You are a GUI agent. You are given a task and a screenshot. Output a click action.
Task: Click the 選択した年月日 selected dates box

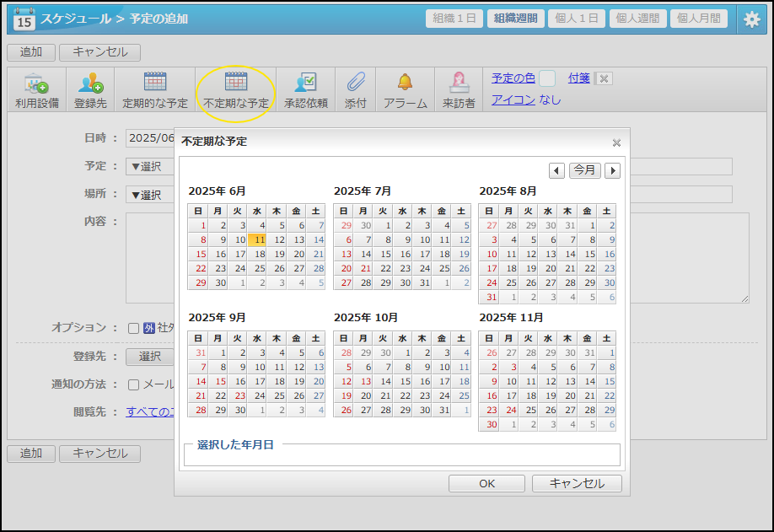[x=402, y=454]
